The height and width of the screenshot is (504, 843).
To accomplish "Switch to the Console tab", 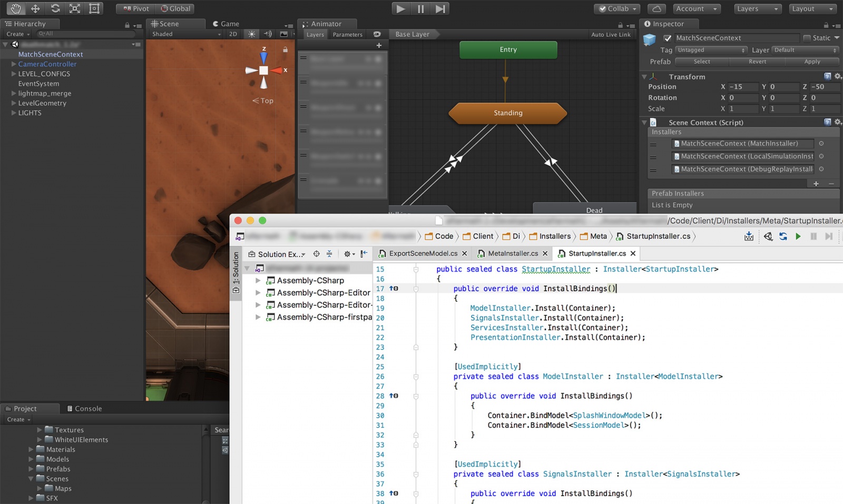I will pos(84,409).
